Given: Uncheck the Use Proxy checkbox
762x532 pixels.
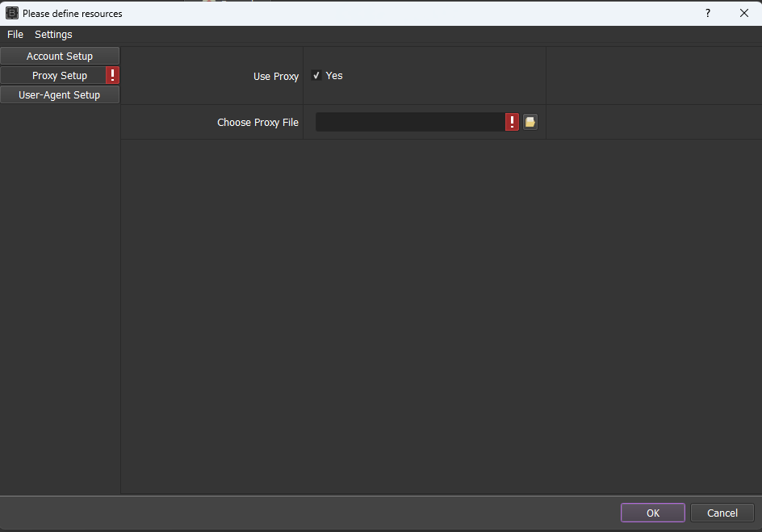Looking at the screenshot, I should coord(316,76).
